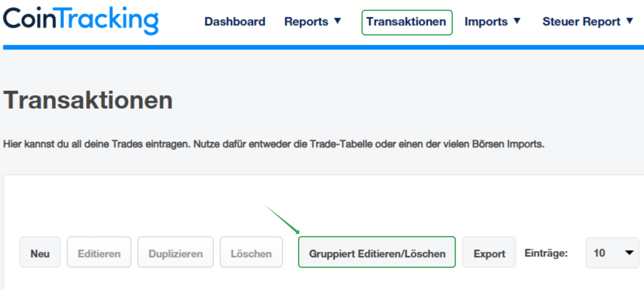Expand the Imports dropdown menu
This screenshot has height=290, width=644.
(492, 22)
